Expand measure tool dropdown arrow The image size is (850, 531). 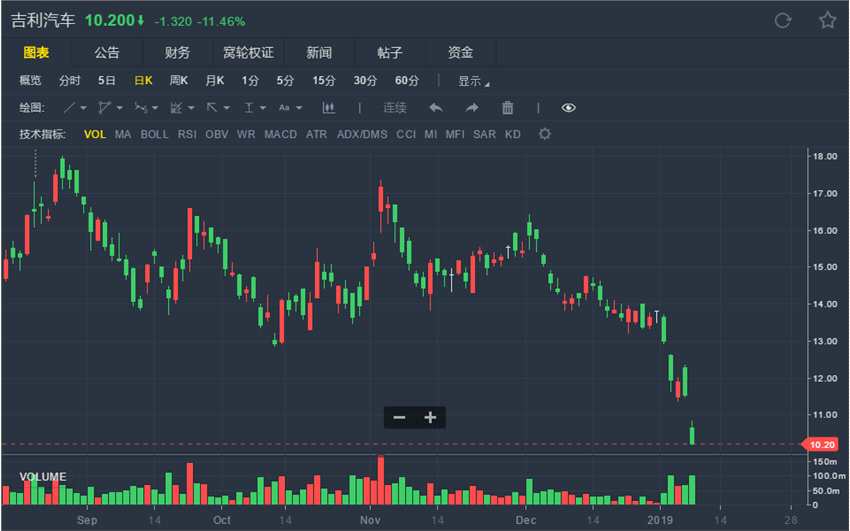point(263,108)
